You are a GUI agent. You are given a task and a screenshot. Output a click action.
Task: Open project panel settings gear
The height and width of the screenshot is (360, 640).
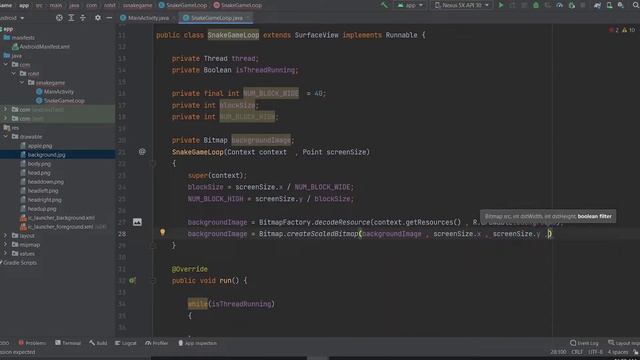pos(98,18)
